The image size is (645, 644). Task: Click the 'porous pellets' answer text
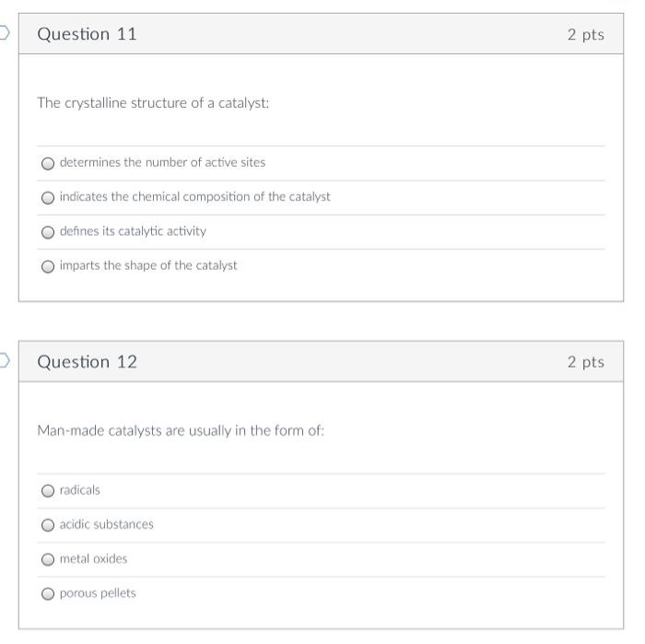click(98, 593)
